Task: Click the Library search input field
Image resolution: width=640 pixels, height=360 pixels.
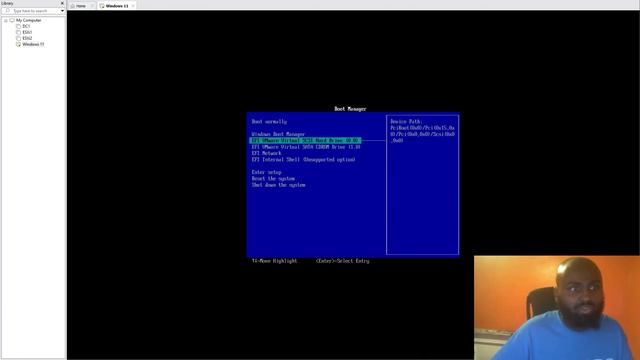Action: 32,11
